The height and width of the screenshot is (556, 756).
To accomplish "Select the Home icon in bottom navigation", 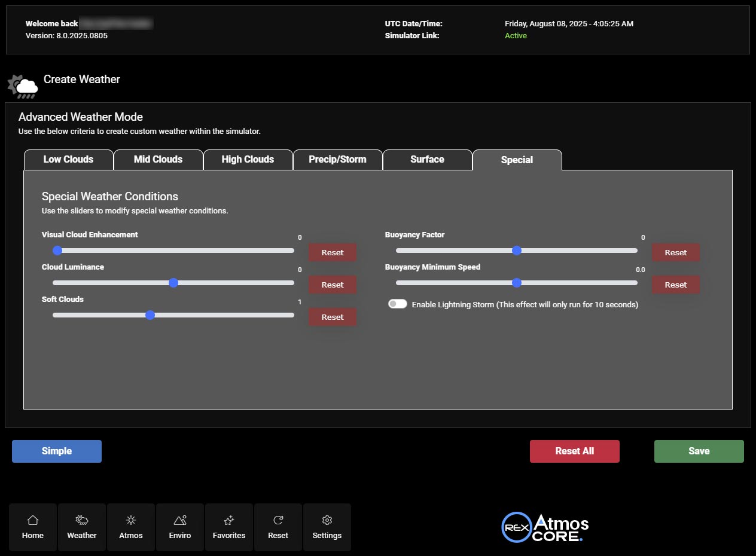I will pos(33,526).
